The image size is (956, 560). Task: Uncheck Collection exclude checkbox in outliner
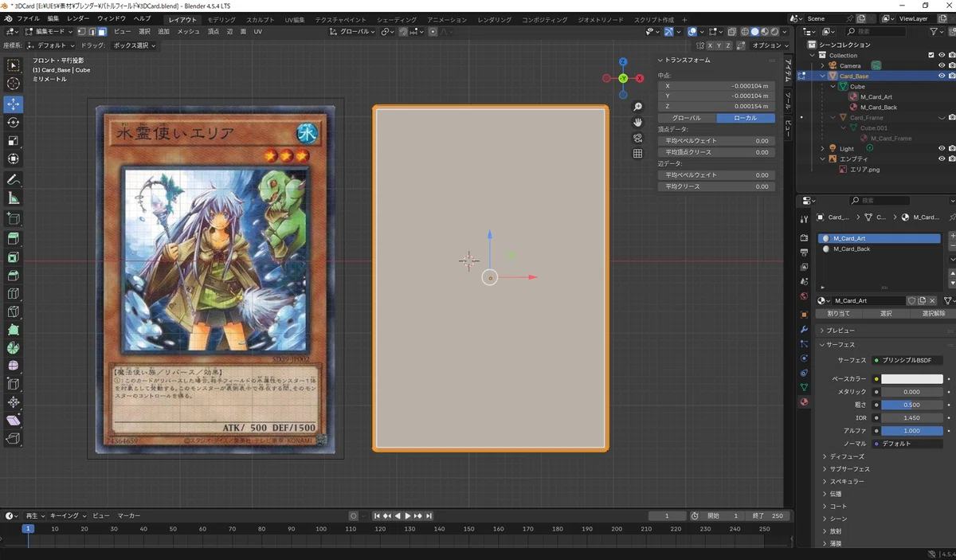[x=931, y=55]
